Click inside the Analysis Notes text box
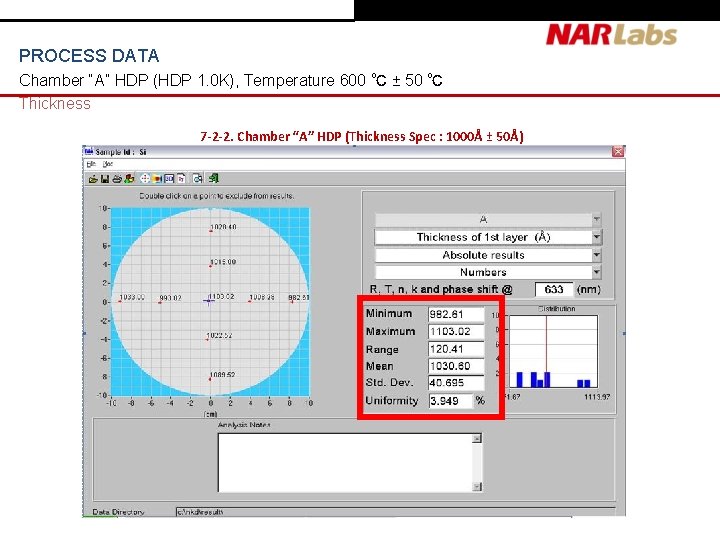Screen dimensions: 720x540 [345, 462]
